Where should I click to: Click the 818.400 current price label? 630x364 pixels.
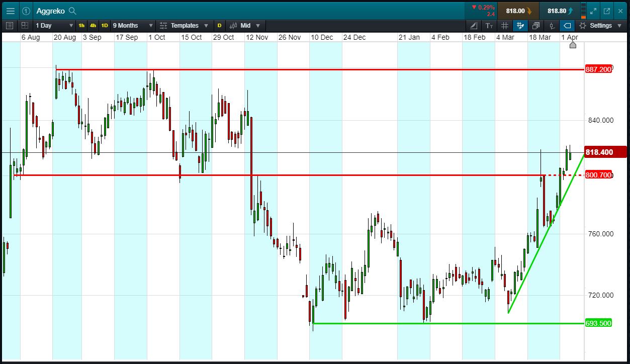pos(605,152)
